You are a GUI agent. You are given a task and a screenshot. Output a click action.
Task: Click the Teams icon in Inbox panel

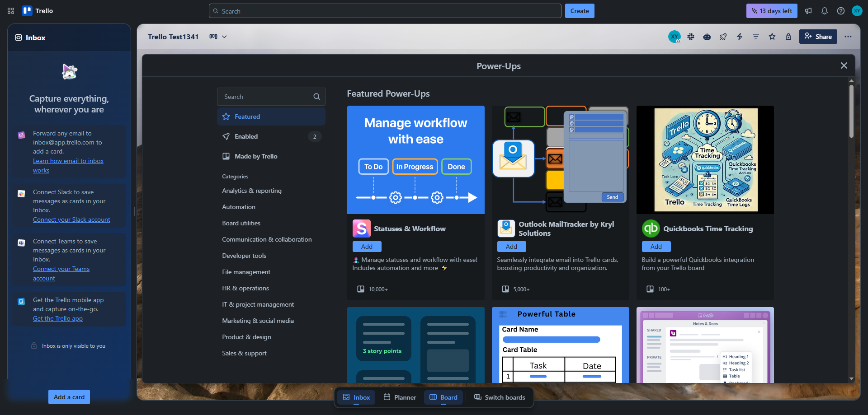pos(21,243)
